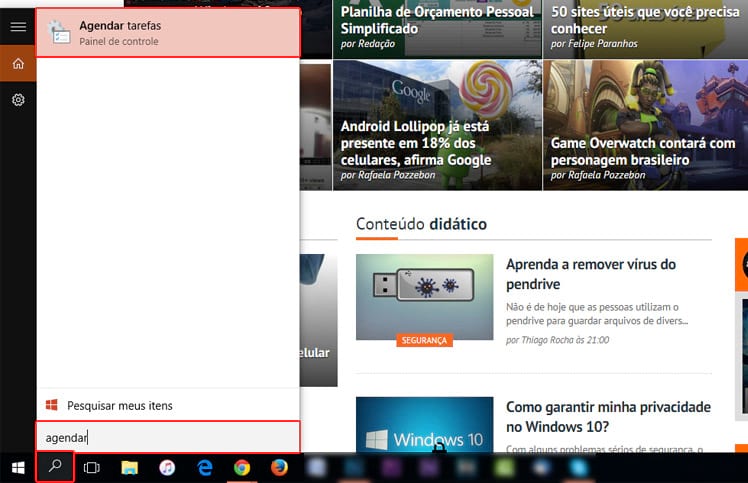Click the pendrive article excerpt text
Screen dimensions: 748x483
(597, 314)
